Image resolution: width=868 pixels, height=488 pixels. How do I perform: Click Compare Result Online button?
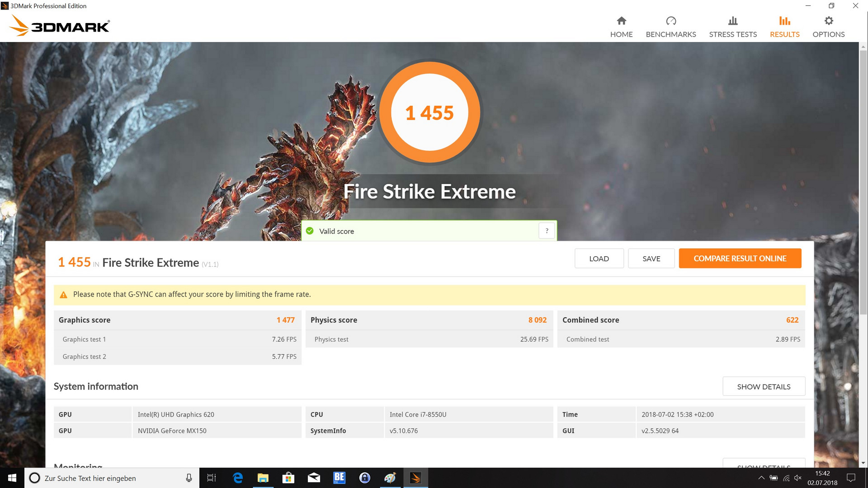(x=740, y=258)
